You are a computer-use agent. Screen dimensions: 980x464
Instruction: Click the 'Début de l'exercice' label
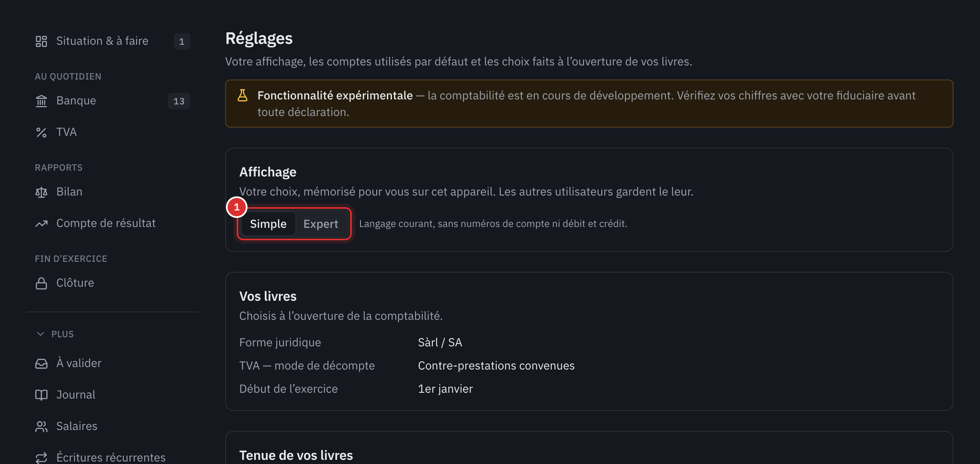(288, 389)
